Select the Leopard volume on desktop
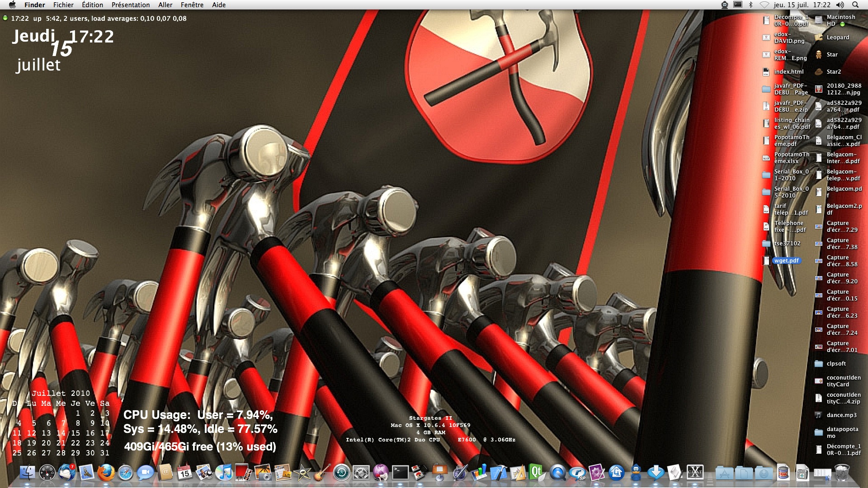868x488 pixels. pyautogui.click(x=832, y=38)
